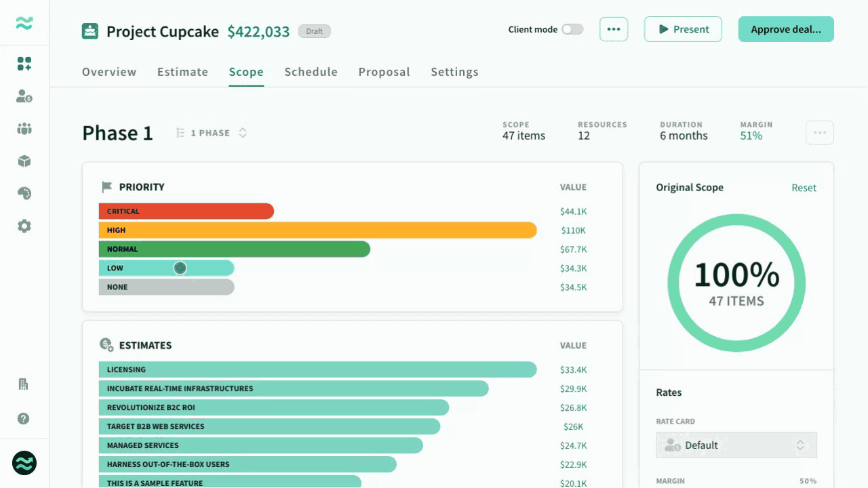Open the team members icon in sidebar
This screenshot has height=488, width=868.
pyautogui.click(x=24, y=129)
